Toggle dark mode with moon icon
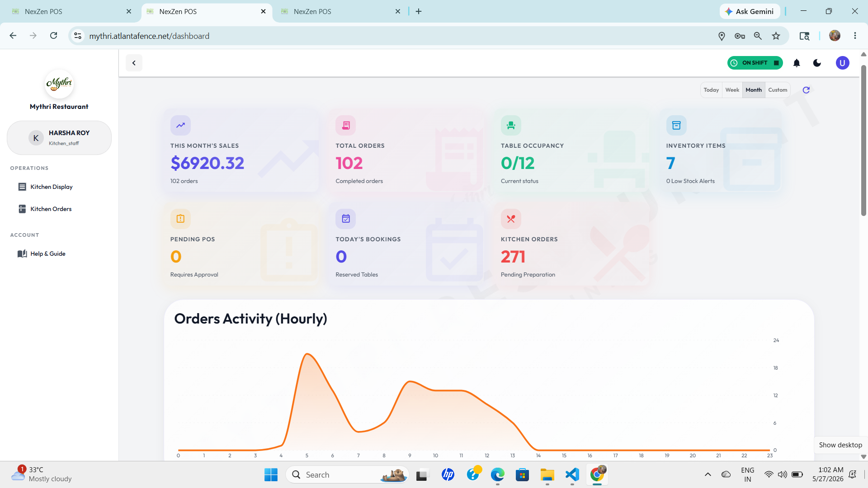The image size is (868, 488). point(817,63)
